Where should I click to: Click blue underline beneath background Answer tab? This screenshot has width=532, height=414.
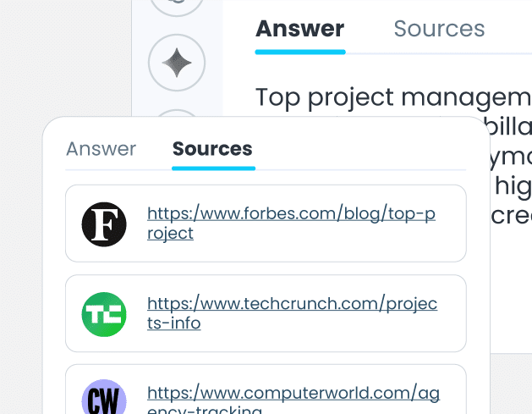[299, 52]
